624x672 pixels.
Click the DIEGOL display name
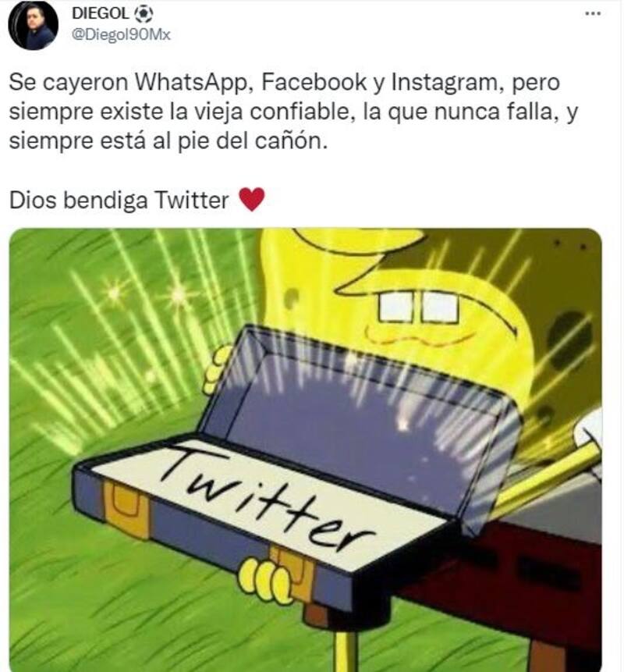click(100, 14)
